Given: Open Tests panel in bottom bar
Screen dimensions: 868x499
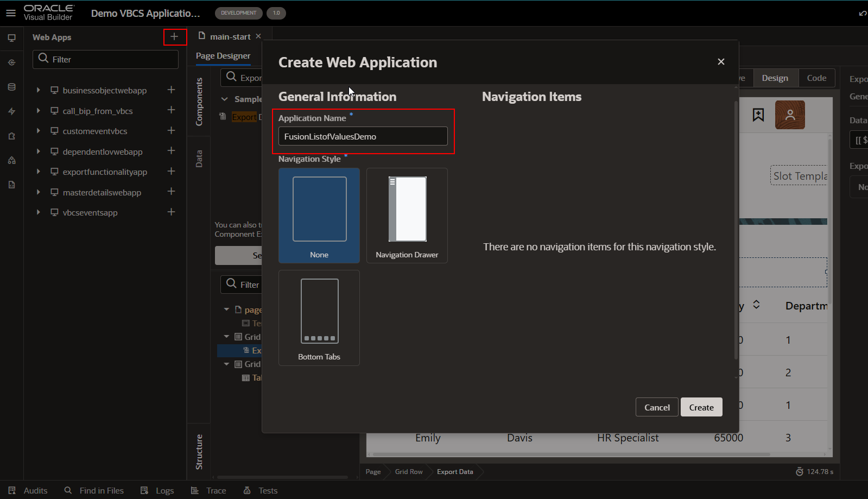Looking at the screenshot, I should pyautogui.click(x=261, y=490).
